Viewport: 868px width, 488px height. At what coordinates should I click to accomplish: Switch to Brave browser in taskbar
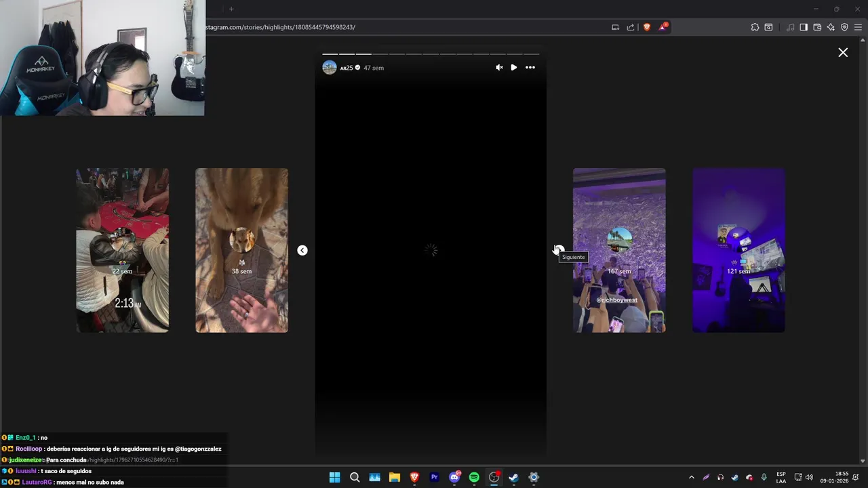pyautogui.click(x=414, y=477)
